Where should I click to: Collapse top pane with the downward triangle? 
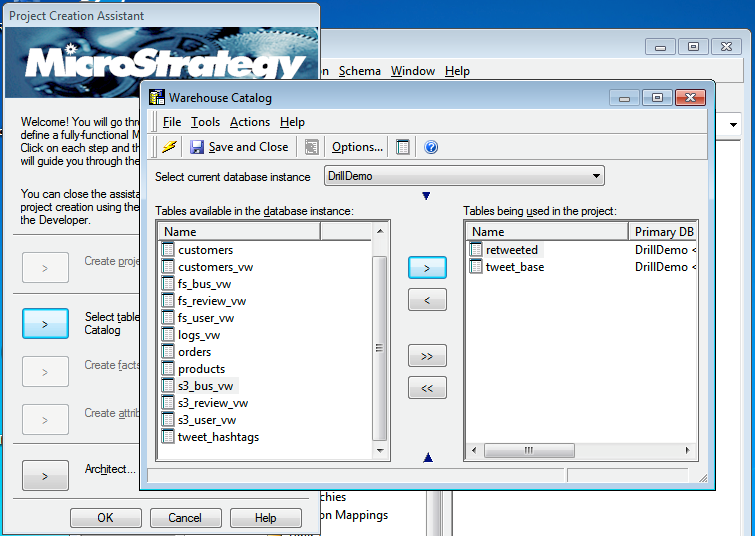point(427,196)
